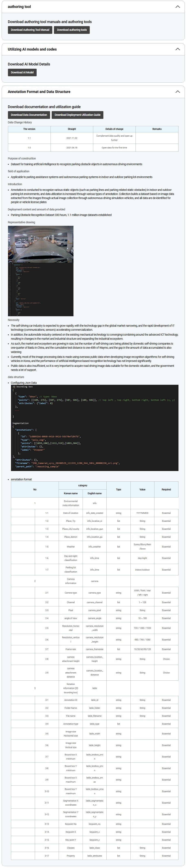Screen dimensions: 186x868
Task: Collapse the authoring tool section chevron
Action: coord(177,7)
